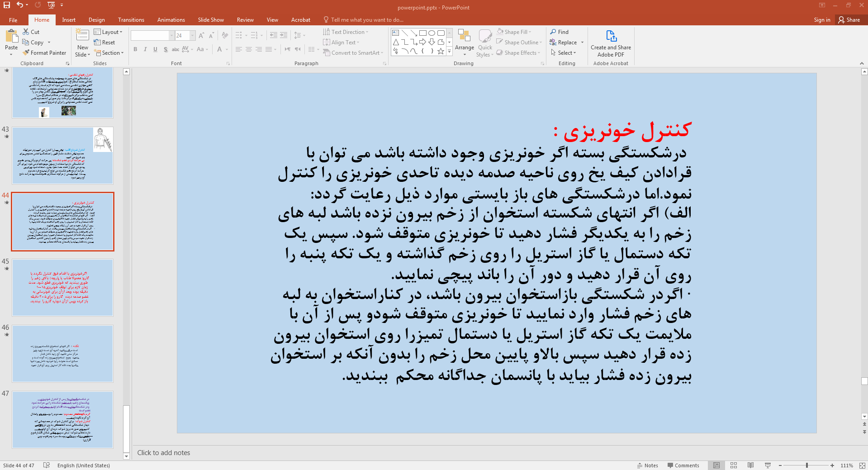
Task: Click zoom in plus button
Action: (x=832, y=465)
